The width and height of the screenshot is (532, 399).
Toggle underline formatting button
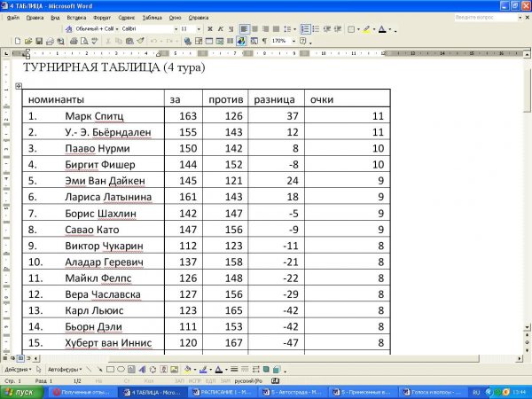pyautogui.click(x=231, y=29)
